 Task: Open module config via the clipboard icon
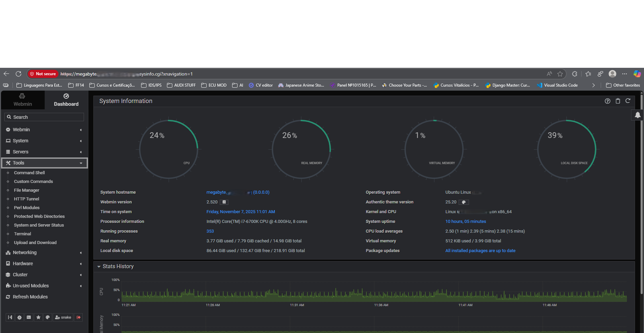coord(617,101)
